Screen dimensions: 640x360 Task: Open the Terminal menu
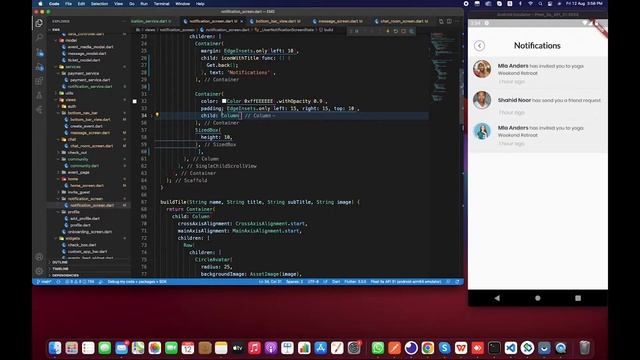[161, 4]
